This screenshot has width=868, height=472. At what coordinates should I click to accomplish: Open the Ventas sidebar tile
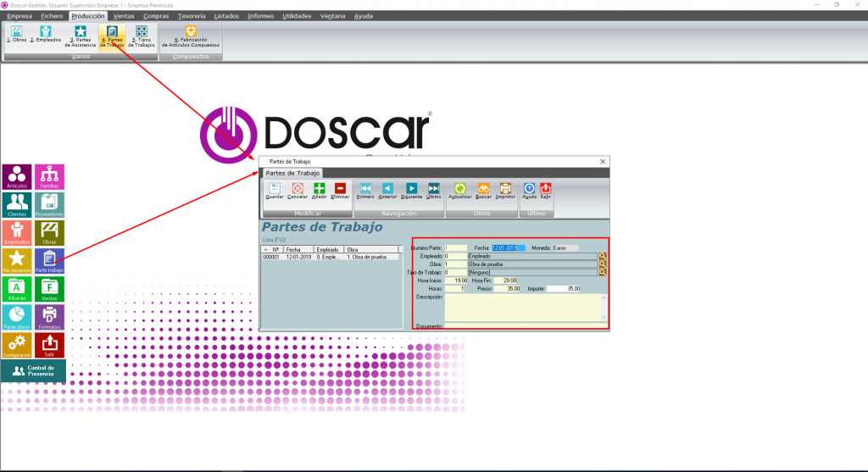pyautogui.click(x=49, y=290)
